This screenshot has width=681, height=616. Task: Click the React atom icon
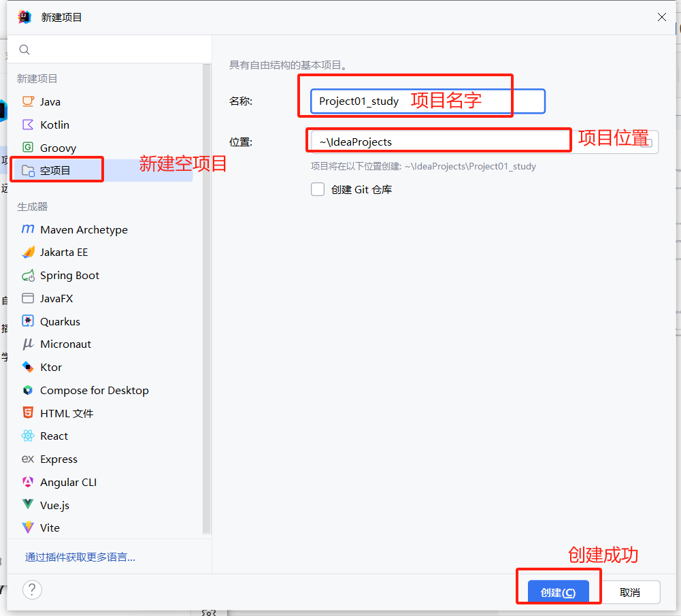tap(28, 436)
